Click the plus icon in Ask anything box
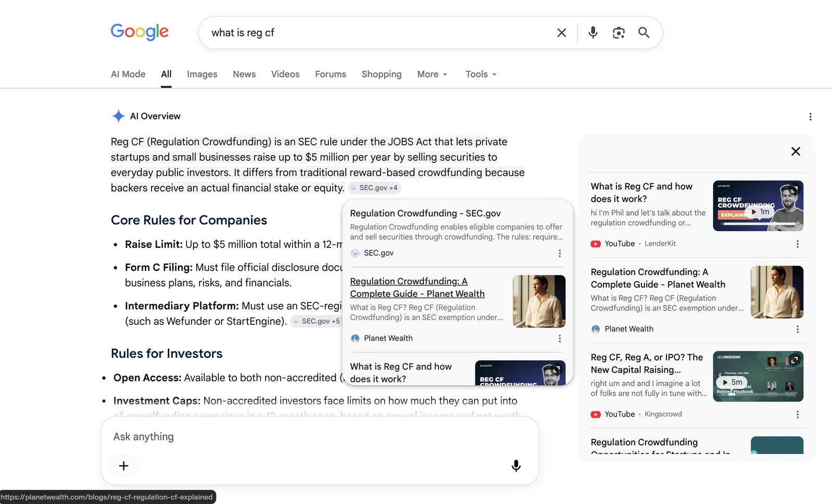Image resolution: width=833 pixels, height=504 pixels. point(123,466)
